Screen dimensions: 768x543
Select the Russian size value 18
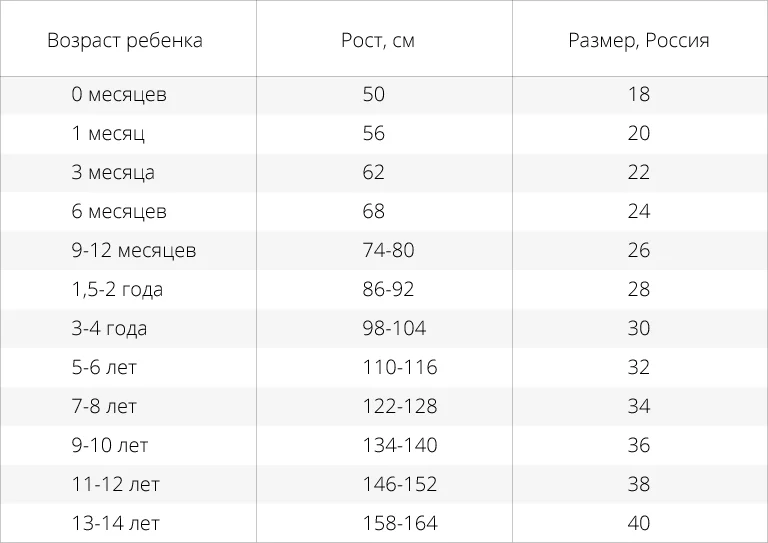click(x=639, y=95)
